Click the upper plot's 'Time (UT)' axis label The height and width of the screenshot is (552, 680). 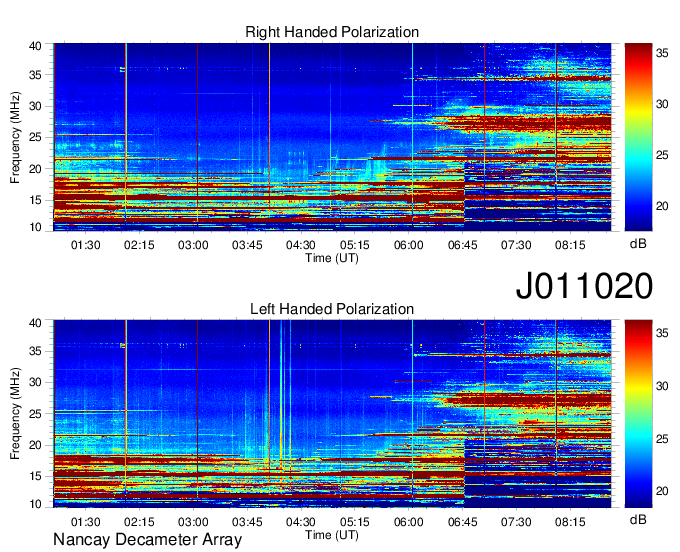pos(332,258)
